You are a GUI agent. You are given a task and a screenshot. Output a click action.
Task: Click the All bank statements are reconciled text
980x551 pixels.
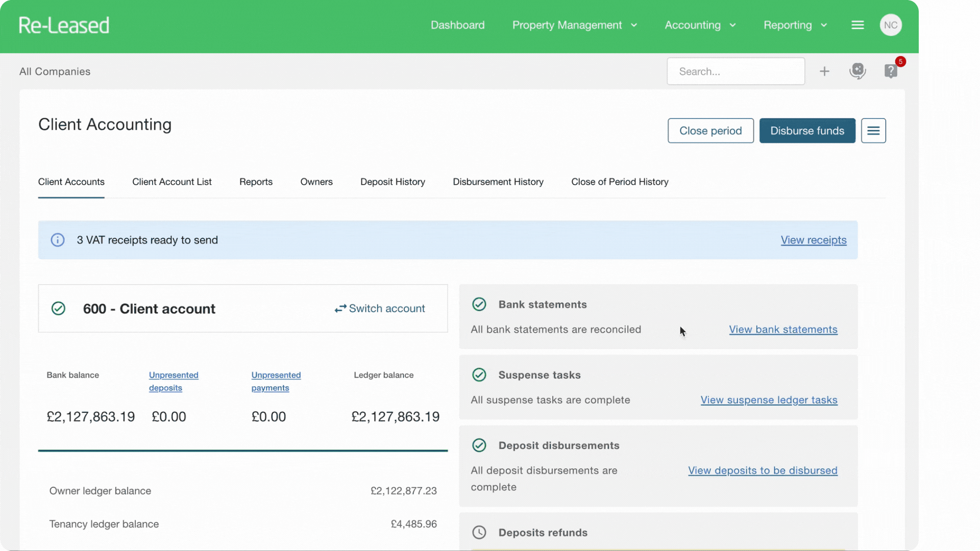click(x=556, y=330)
